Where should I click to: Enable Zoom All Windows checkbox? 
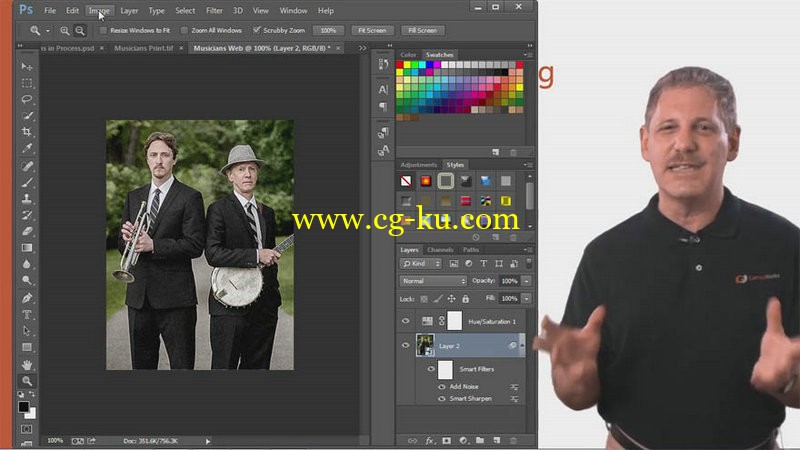click(x=184, y=31)
